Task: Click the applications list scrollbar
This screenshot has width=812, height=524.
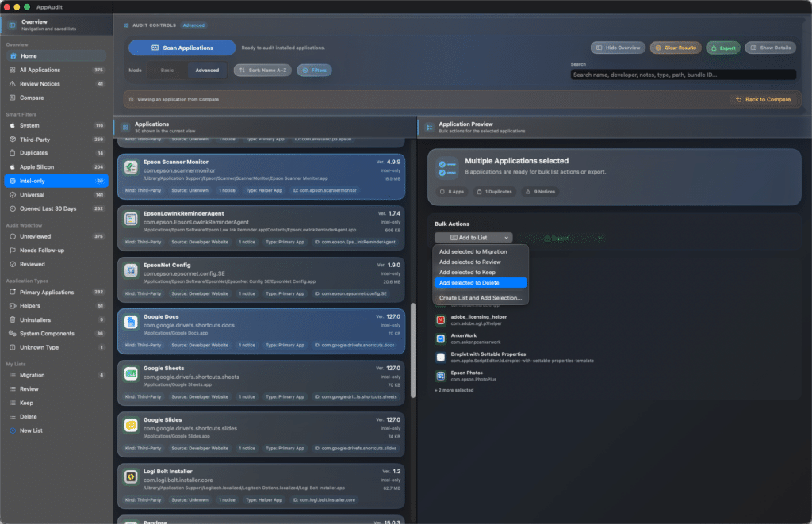Action: 412,350
